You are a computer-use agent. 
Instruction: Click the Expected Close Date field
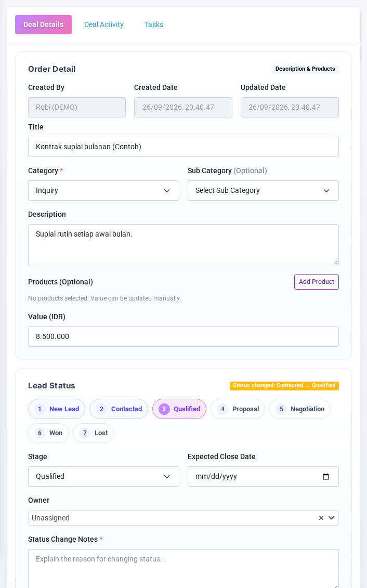coord(263,477)
